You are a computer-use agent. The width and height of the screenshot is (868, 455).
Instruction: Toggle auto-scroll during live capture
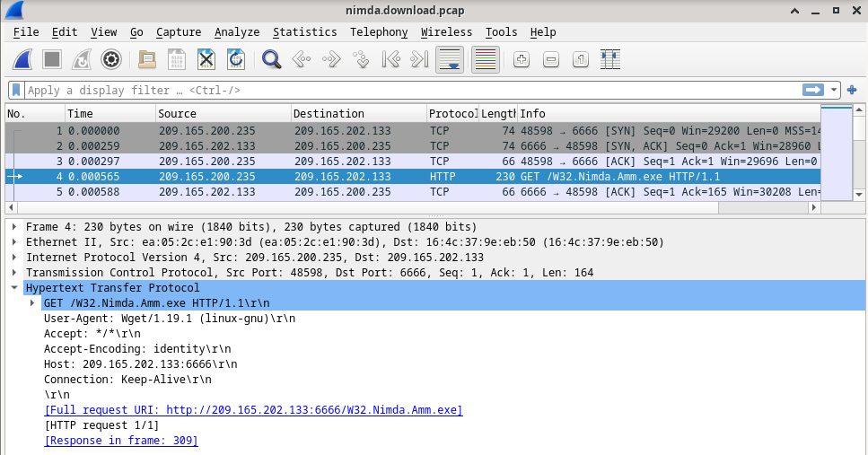click(450, 59)
